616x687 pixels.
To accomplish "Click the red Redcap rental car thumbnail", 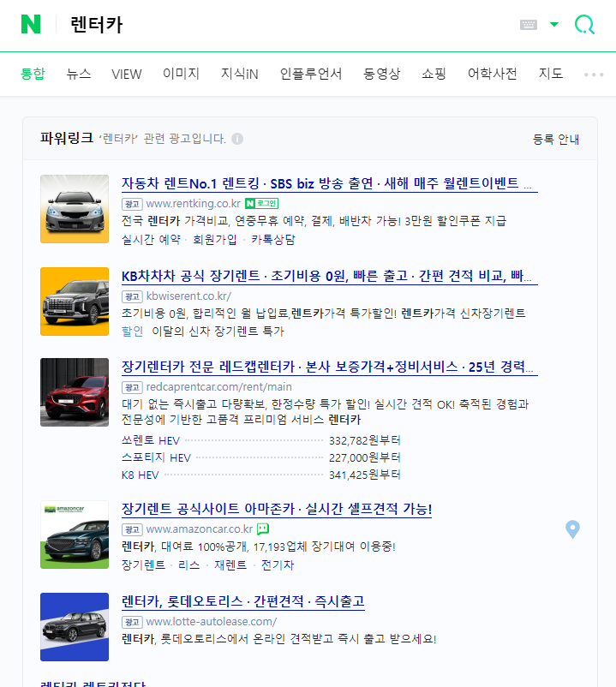I will tap(75, 392).
